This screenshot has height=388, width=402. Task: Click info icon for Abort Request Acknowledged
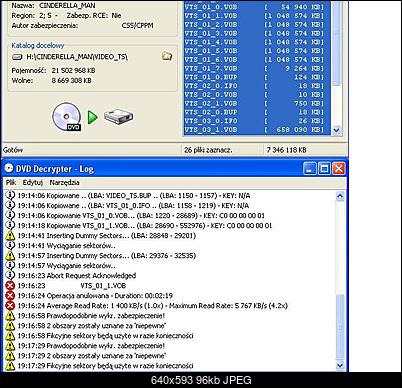[x=10, y=275]
